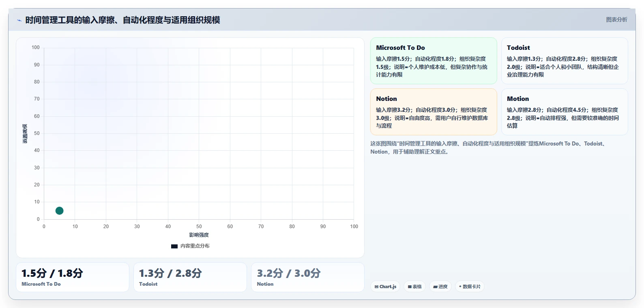Select the 1.3分 / 2.8分 stat card
644x308 pixels.
tap(190, 277)
